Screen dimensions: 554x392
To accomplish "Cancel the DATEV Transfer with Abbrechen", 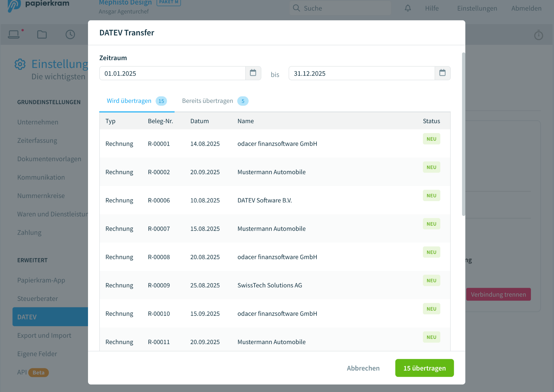I will click(363, 368).
